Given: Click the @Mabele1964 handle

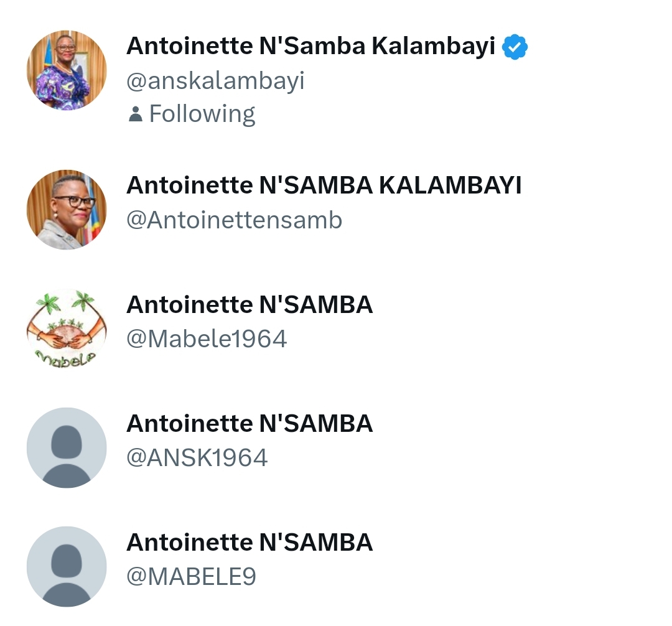Looking at the screenshot, I should click(207, 339).
